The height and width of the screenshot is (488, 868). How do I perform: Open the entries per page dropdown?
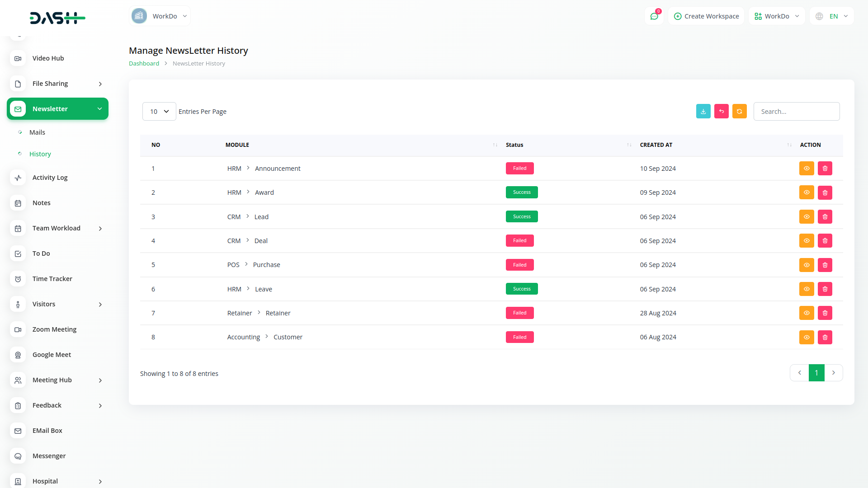159,112
